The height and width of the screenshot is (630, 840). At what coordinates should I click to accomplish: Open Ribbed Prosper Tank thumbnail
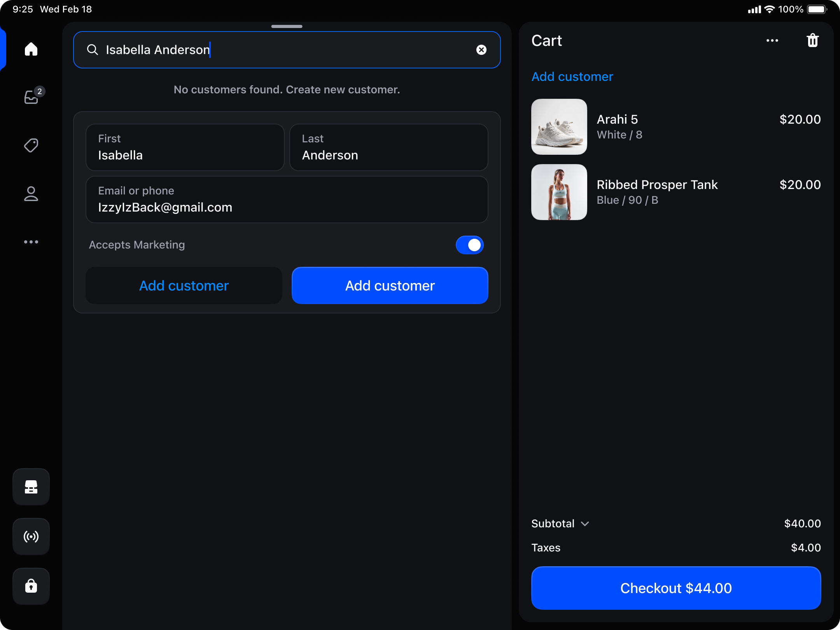pyautogui.click(x=559, y=192)
